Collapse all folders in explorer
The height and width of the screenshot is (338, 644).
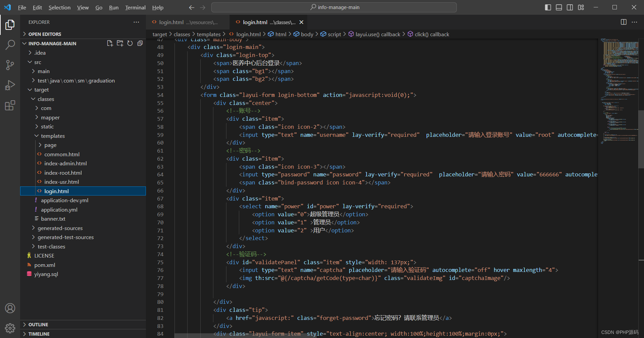[x=140, y=43]
